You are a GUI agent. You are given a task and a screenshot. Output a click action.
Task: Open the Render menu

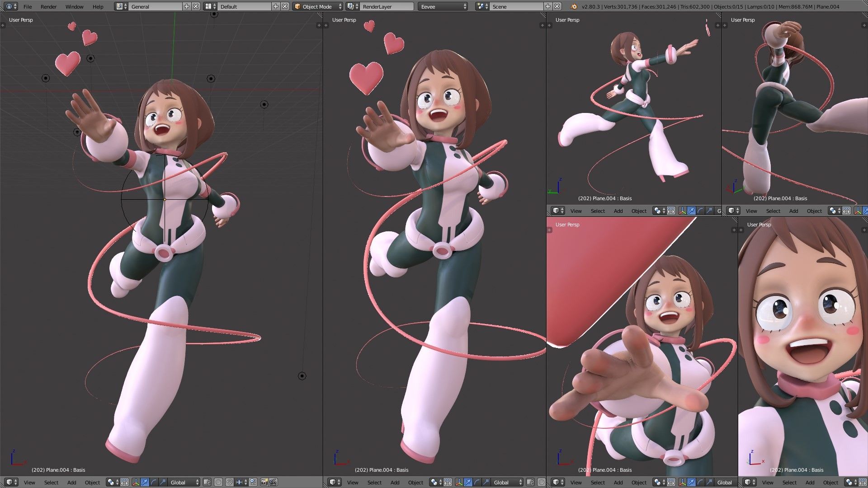48,6
